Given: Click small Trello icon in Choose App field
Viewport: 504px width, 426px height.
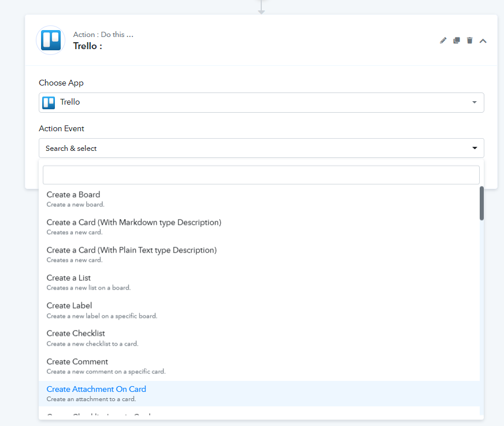Looking at the screenshot, I should click(x=49, y=102).
